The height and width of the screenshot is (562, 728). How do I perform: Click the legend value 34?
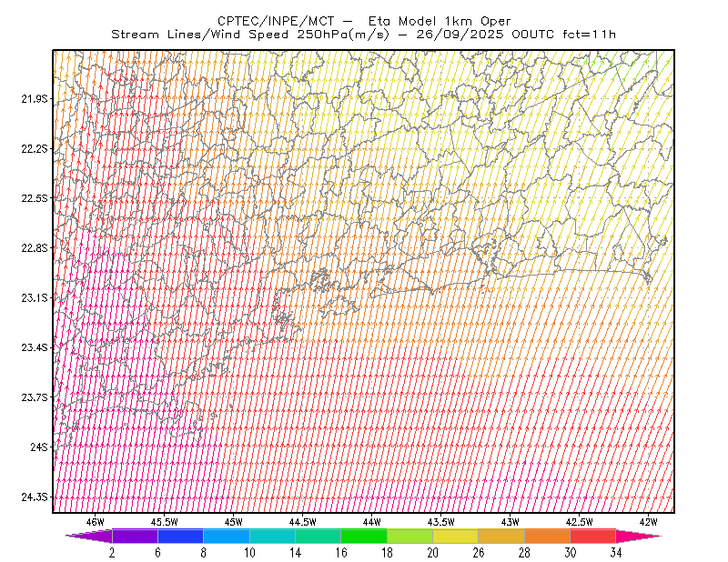[x=616, y=553]
